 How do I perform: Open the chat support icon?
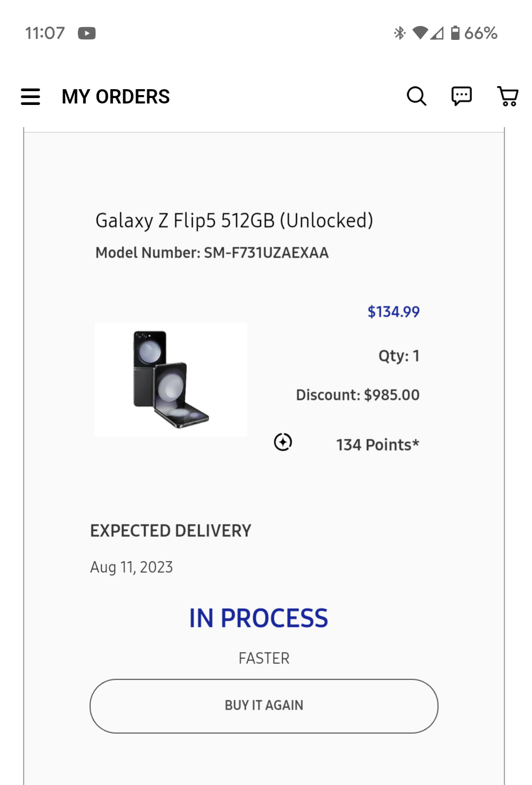[x=462, y=96]
